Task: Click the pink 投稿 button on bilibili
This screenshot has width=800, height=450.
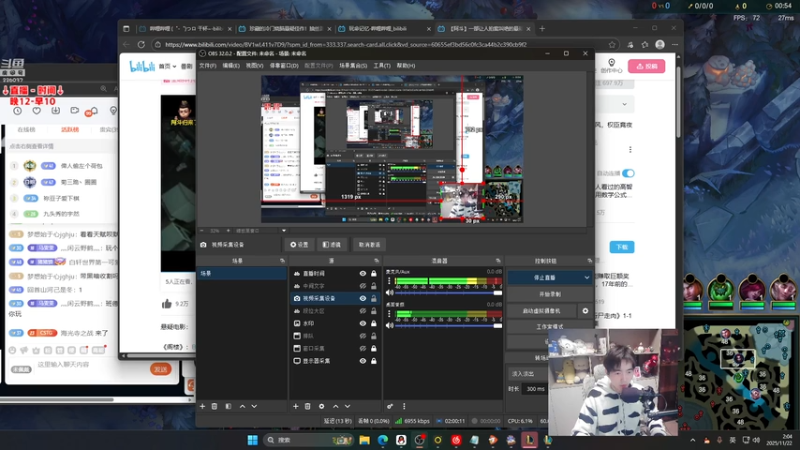Action: click(646, 66)
